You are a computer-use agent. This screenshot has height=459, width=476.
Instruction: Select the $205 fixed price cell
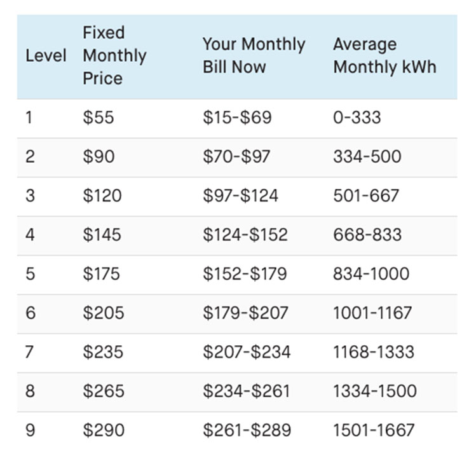pos(104,313)
